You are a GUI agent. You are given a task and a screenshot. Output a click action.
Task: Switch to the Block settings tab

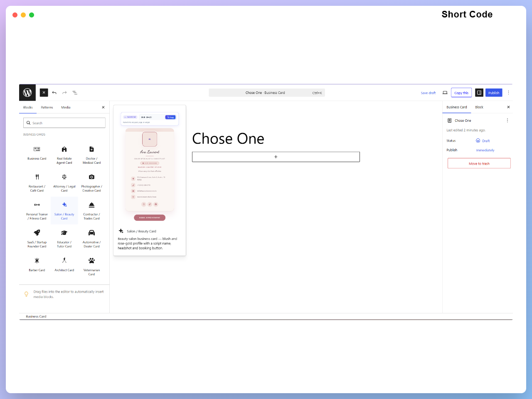(479, 107)
